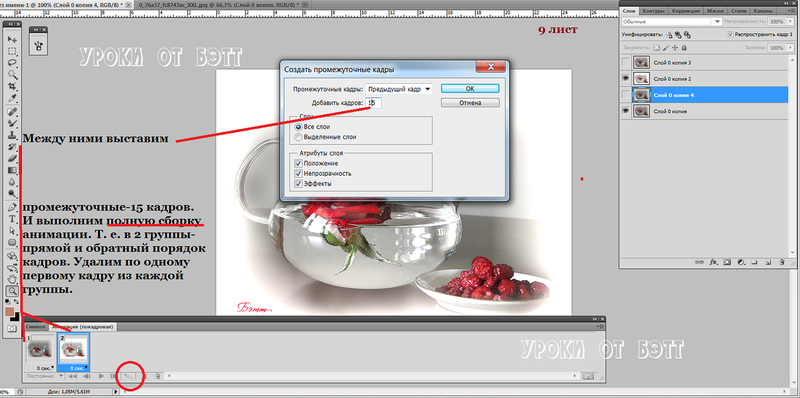The image size is (800, 398).
Task: Hide layer Слой 0 копия 2
Action: (x=626, y=79)
